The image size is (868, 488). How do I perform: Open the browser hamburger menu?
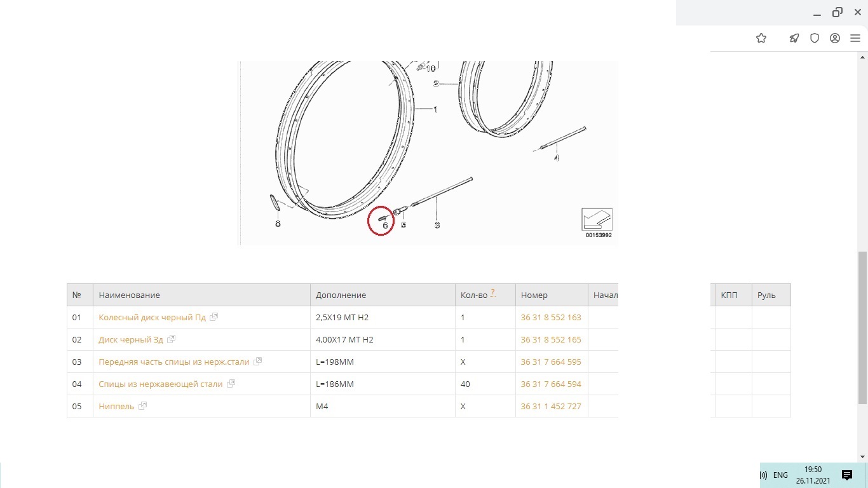coord(855,38)
